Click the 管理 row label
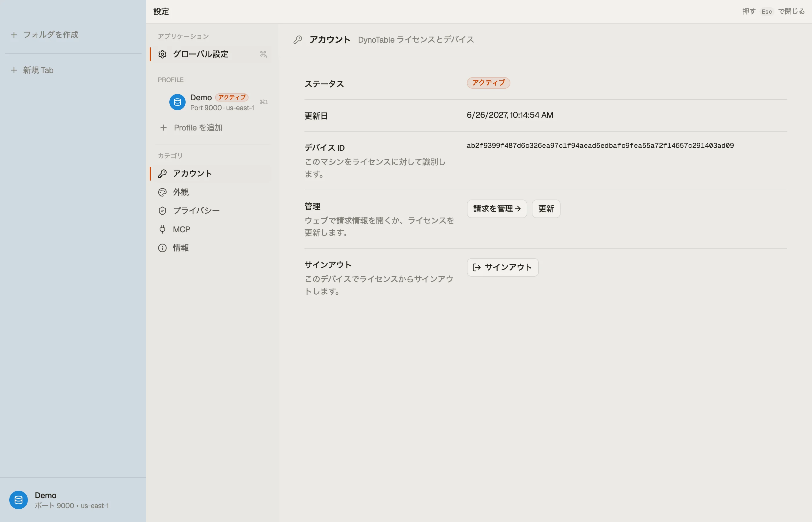The width and height of the screenshot is (812, 522). pos(312,206)
